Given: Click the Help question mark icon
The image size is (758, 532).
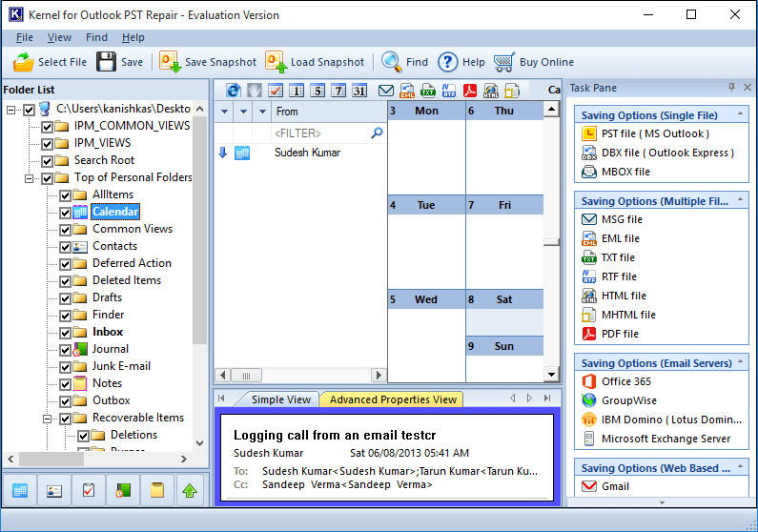Looking at the screenshot, I should (447, 62).
